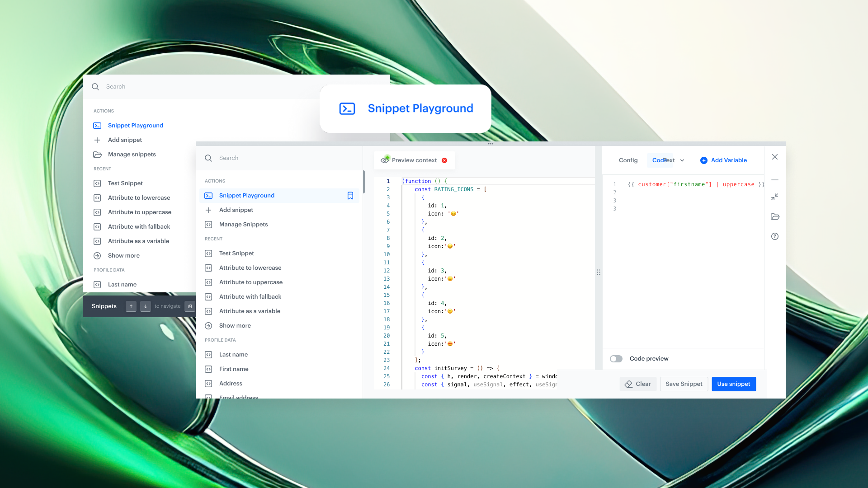868x488 pixels.
Task: Expand Show more in the back panel
Action: tap(123, 256)
